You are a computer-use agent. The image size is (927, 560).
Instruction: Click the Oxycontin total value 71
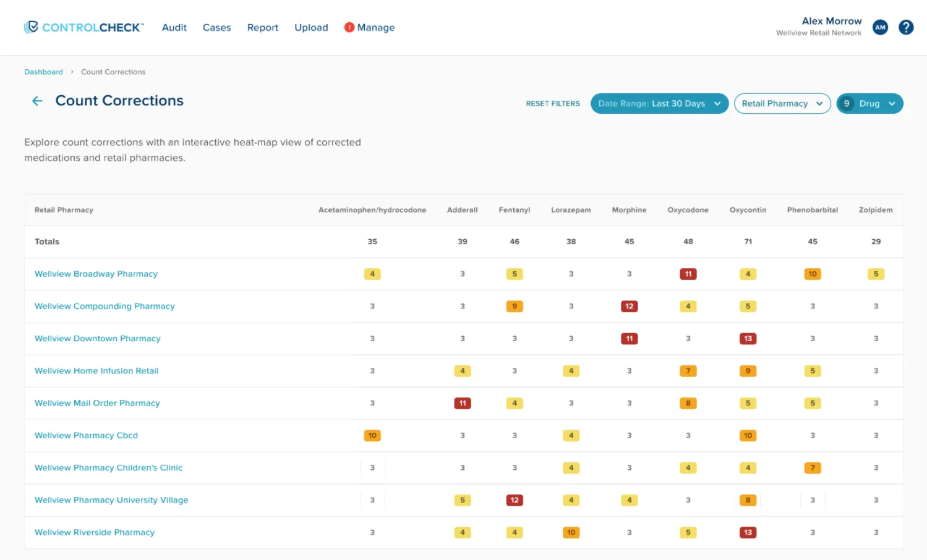tap(748, 242)
